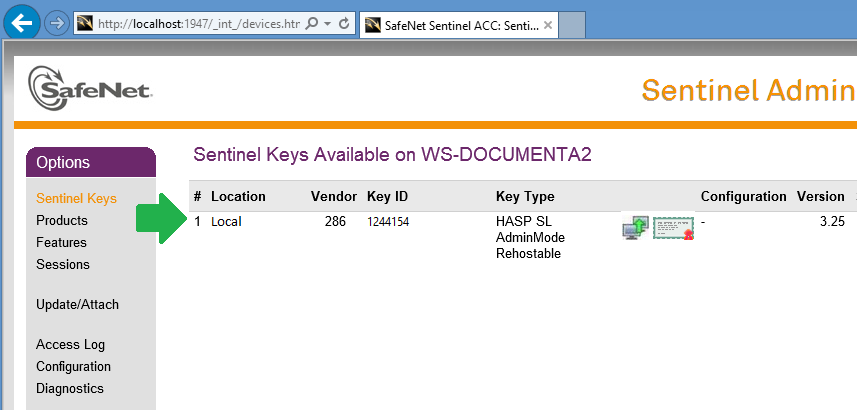857x410 pixels.
Task: Open the address bar autocomplete dropdown arrow
Action: [x=328, y=23]
